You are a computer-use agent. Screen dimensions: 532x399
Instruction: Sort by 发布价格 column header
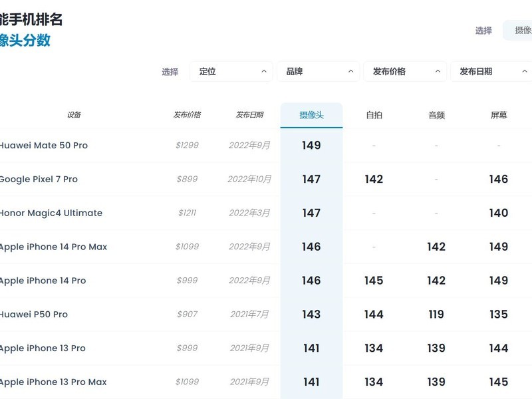[x=187, y=114]
